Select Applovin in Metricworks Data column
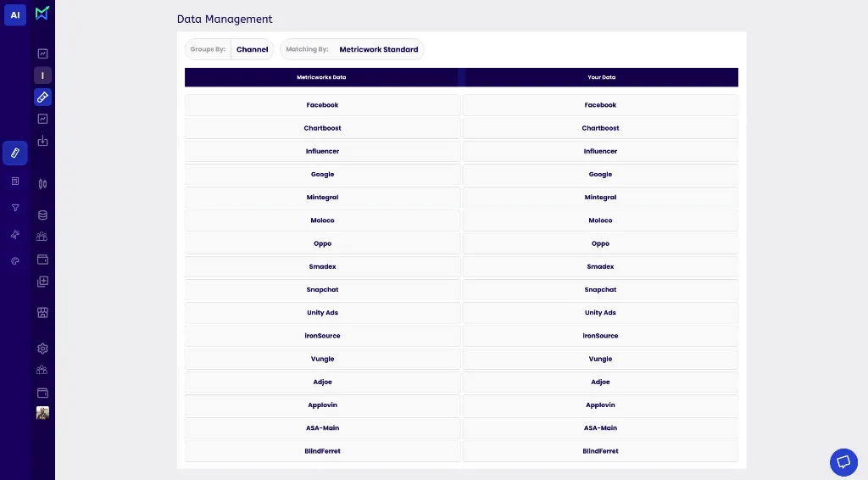 click(x=322, y=405)
